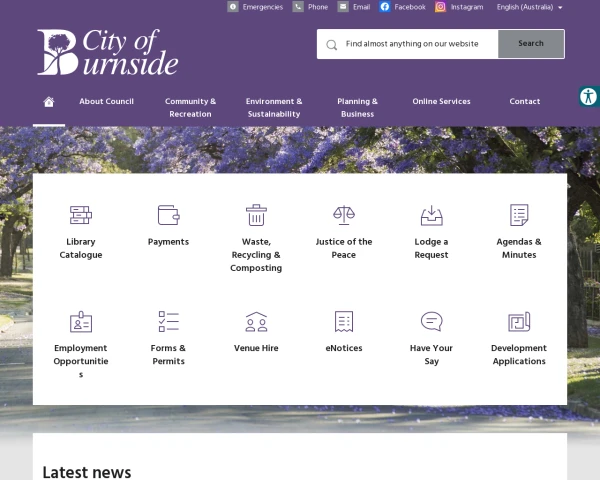Open Waste, Recycling & Composting bin icon

click(256, 215)
